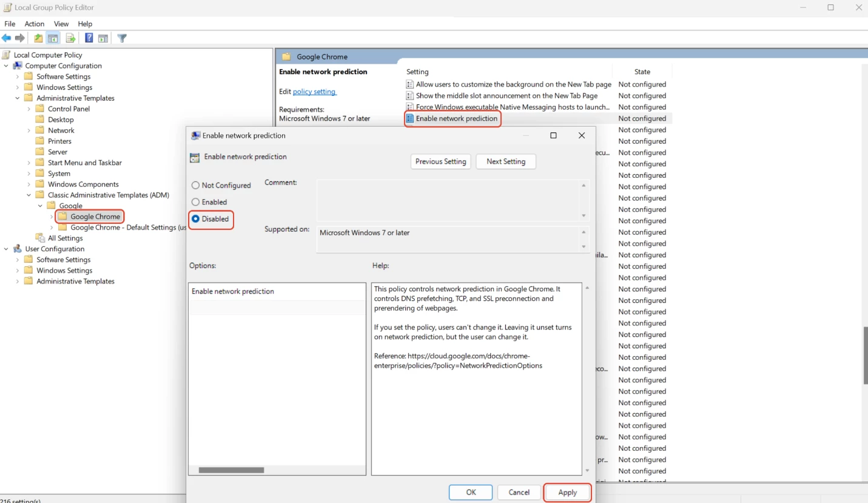
Task: Click icon beside Force Windows executable Native Messaging
Action: (x=410, y=107)
